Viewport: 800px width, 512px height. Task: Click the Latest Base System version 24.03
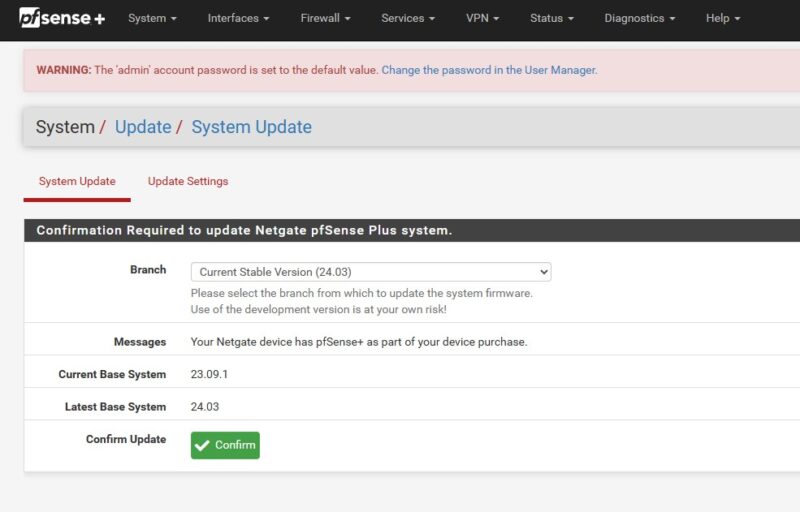point(205,406)
